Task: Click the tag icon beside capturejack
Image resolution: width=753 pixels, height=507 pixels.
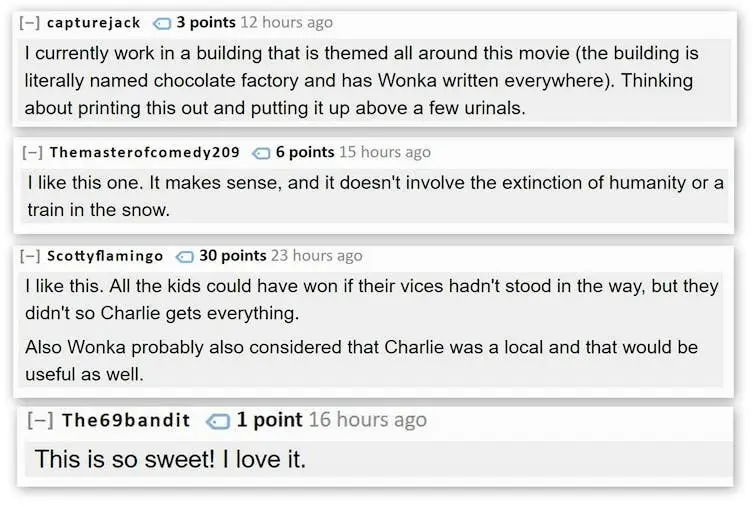Action: tap(162, 24)
